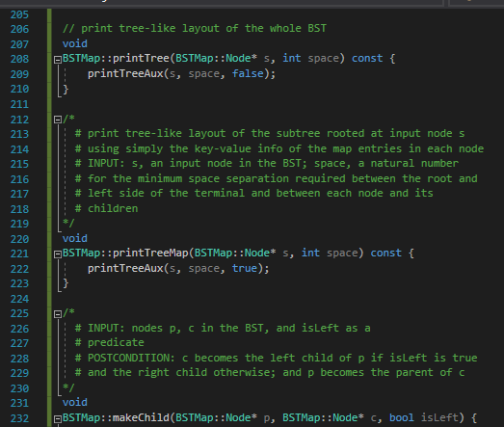Click the void keyword on line 231

pos(75,402)
